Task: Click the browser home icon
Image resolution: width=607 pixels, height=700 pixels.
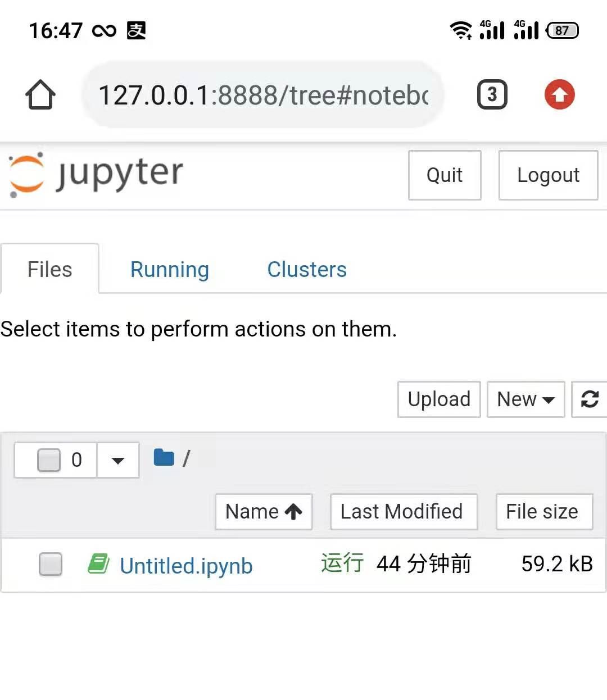Action: [x=39, y=95]
